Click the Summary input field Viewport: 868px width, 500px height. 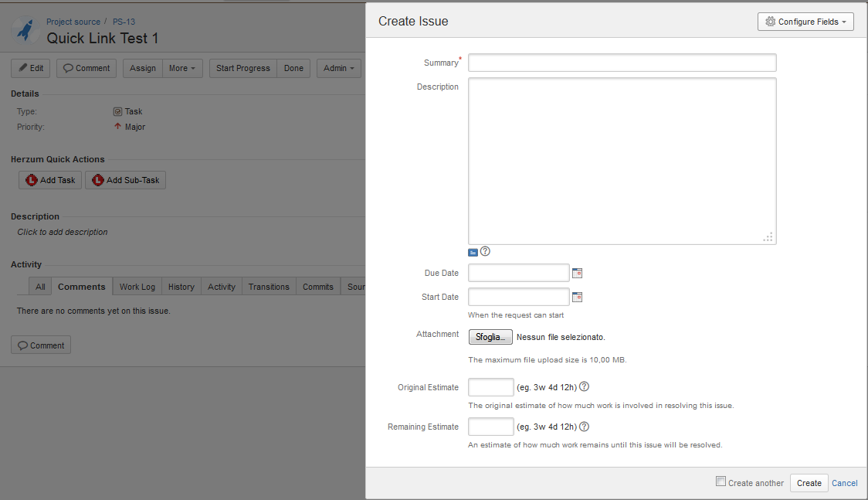[x=622, y=63]
